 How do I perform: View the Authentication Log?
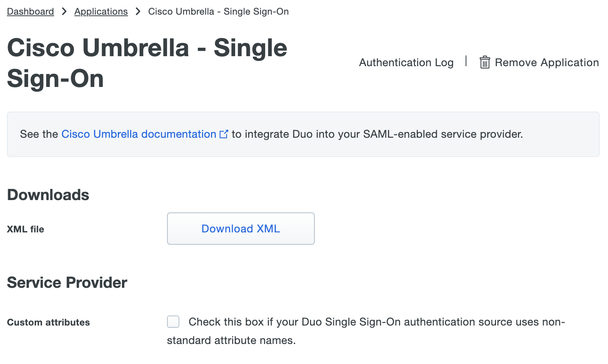406,62
